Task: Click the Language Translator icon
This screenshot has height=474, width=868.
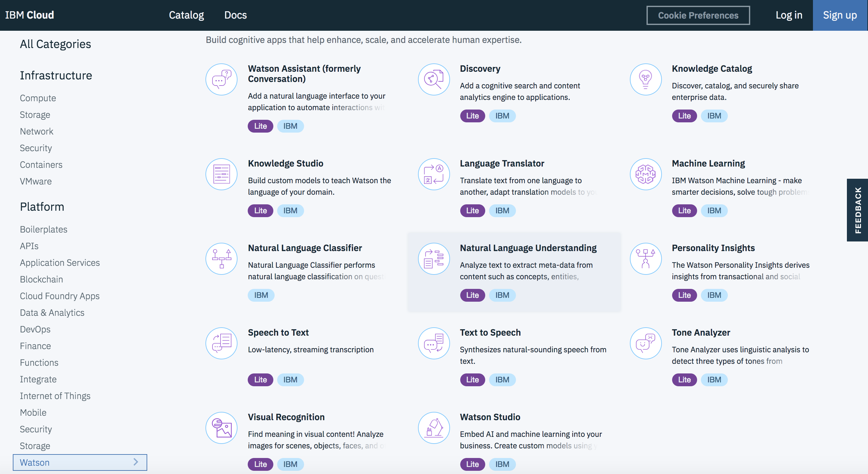Action: pyautogui.click(x=434, y=174)
